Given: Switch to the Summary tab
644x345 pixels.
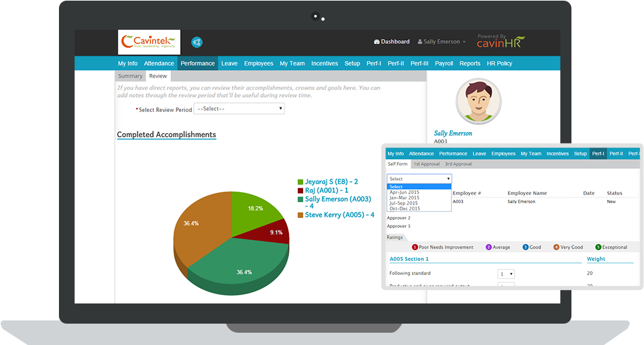Looking at the screenshot, I should click(x=130, y=76).
